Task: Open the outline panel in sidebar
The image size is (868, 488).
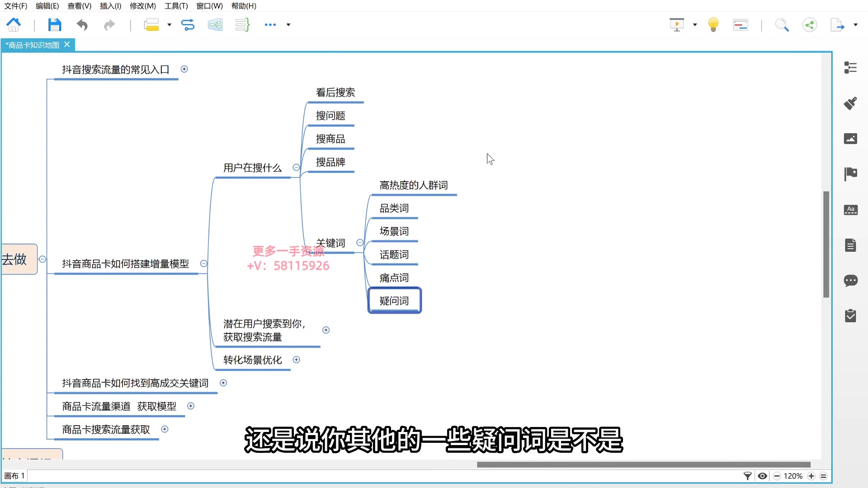Action: (850, 67)
